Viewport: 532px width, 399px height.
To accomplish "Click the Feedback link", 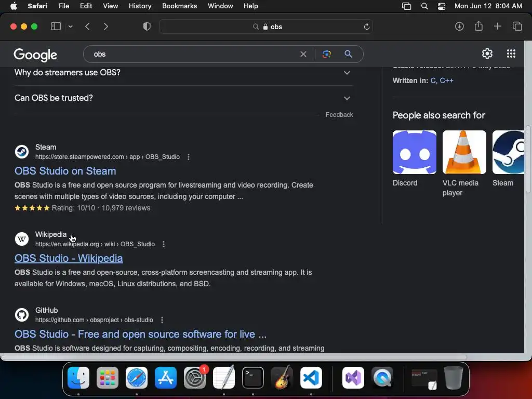I will point(339,115).
